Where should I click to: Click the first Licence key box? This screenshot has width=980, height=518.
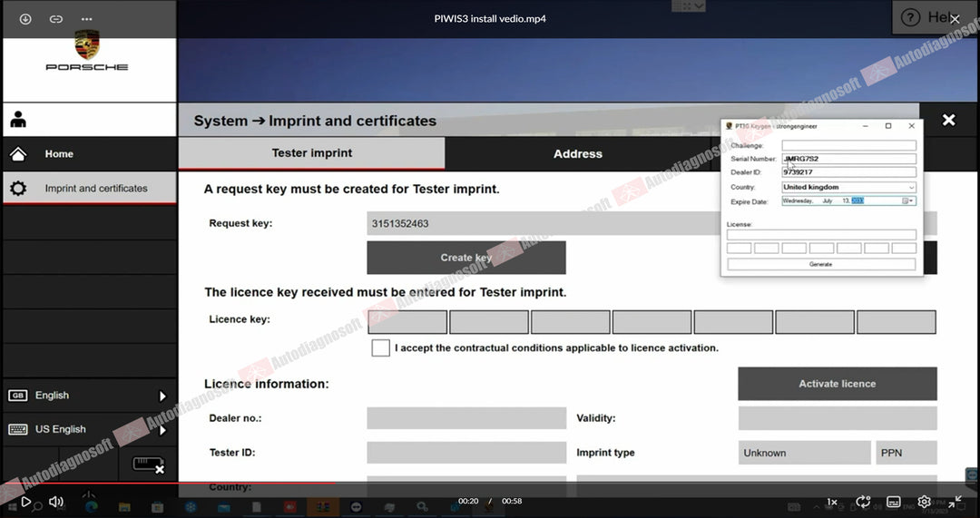[x=407, y=322]
